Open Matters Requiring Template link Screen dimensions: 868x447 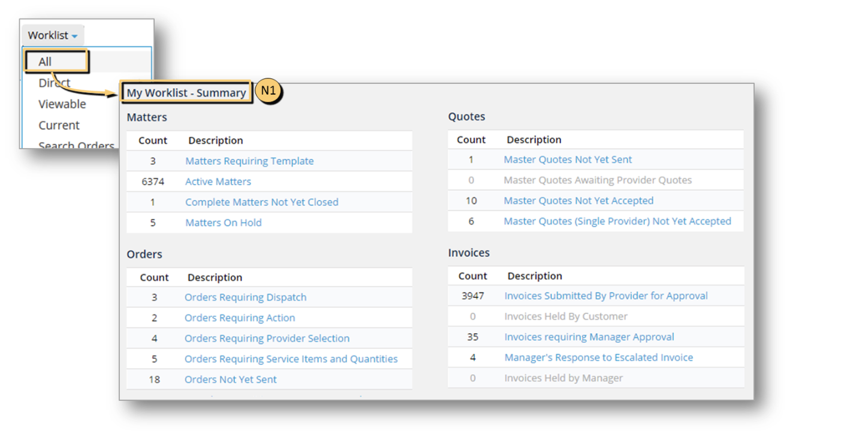click(x=249, y=161)
